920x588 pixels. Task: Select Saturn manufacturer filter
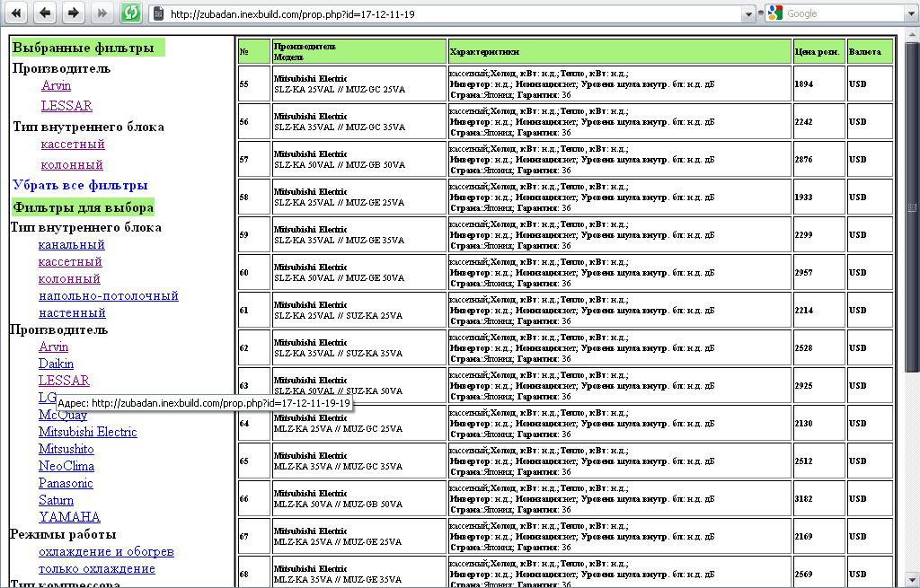pos(56,500)
